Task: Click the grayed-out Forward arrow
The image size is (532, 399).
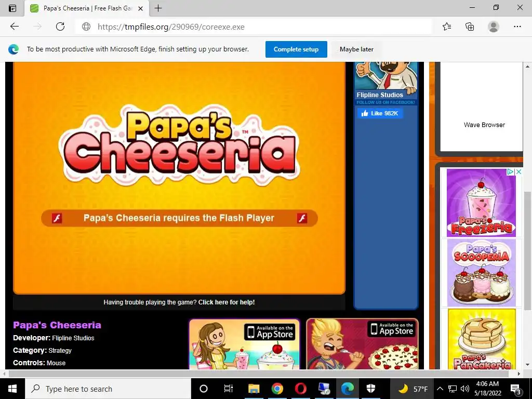Action: pos(37,26)
